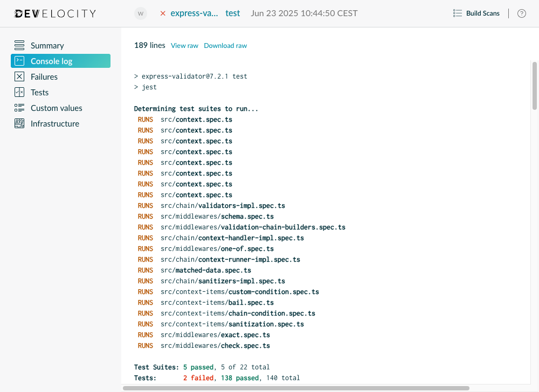Switch to the Infrastructure section

click(54, 123)
